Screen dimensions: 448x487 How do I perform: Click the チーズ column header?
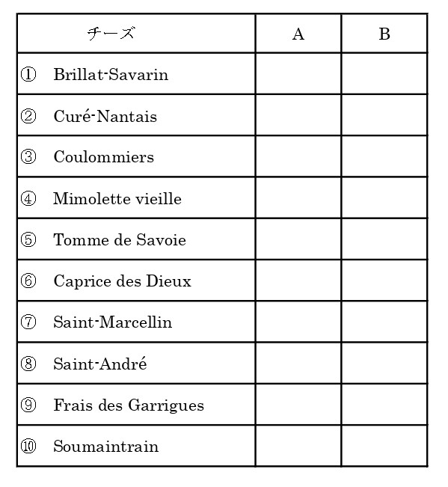click(136, 34)
